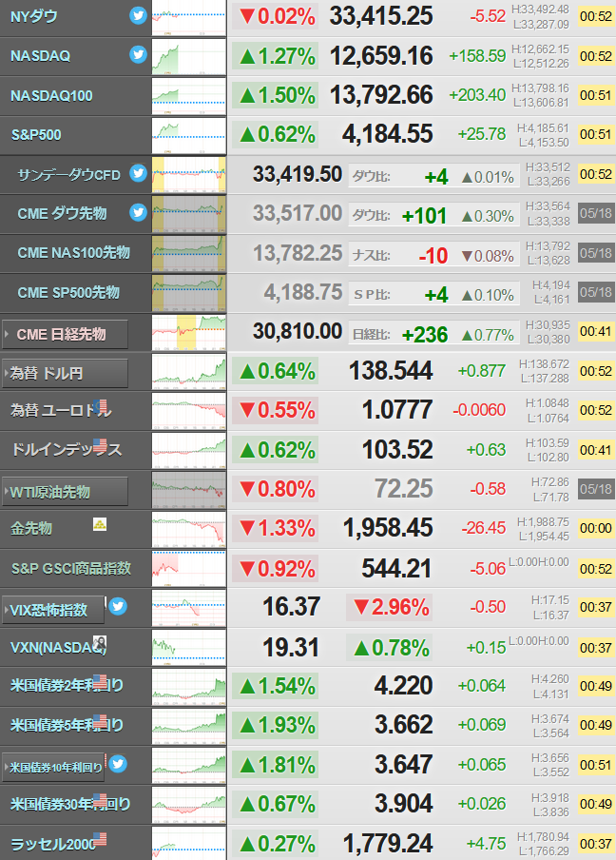Image resolution: width=616 pixels, height=860 pixels.
Task: Click NYダウ price 33,415.25
Action: pos(381,16)
